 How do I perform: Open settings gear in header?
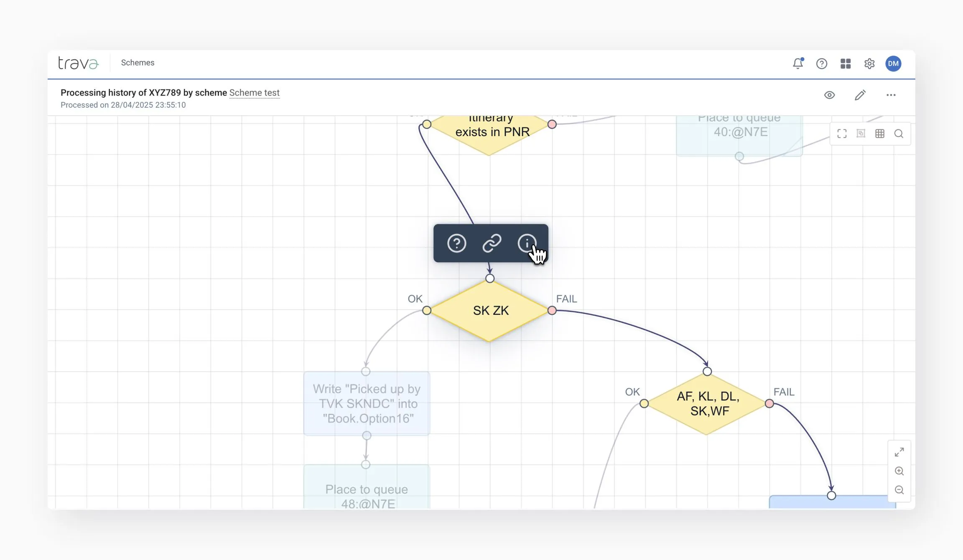(869, 63)
